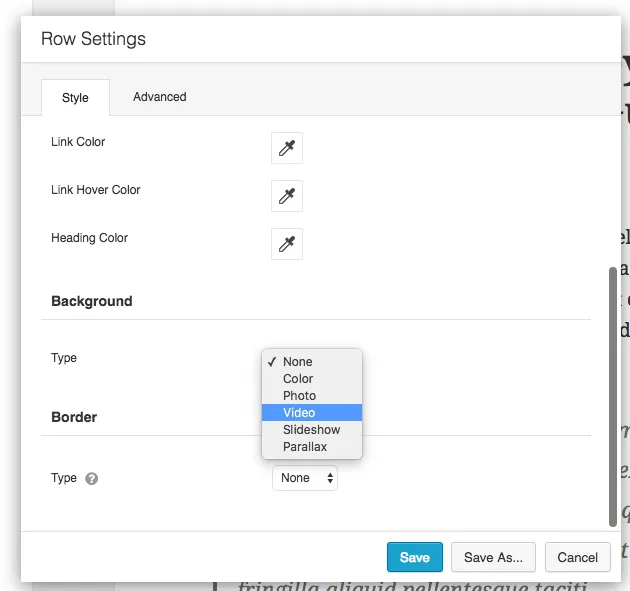This screenshot has width=630, height=591.
Task: Click the Link Hover Color eyedropper icon
Action: click(287, 196)
